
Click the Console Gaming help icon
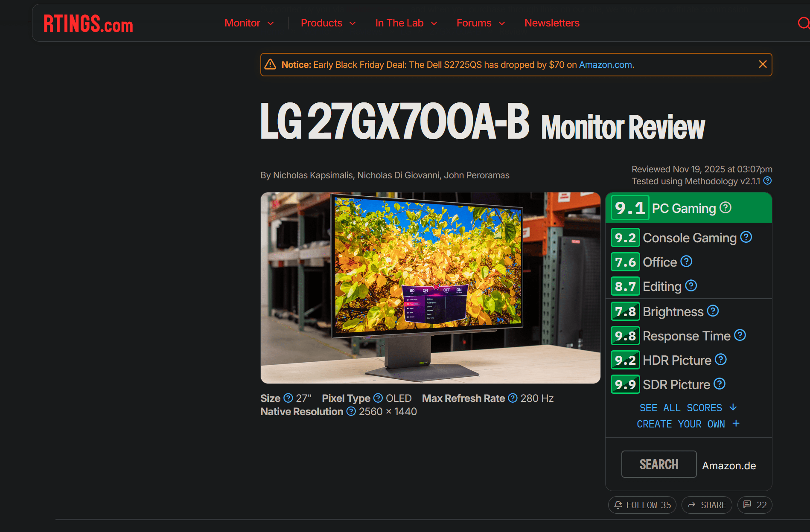pos(746,237)
